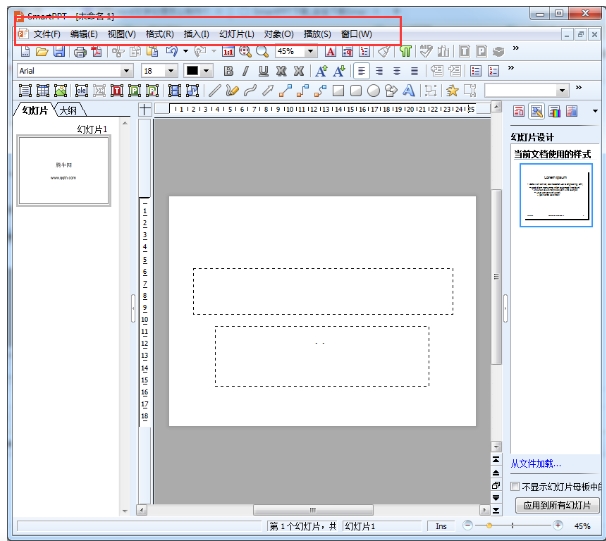This screenshot has height=541, width=606.
Task: Set zoom to actual size 1:1
Action: pyautogui.click(x=228, y=51)
